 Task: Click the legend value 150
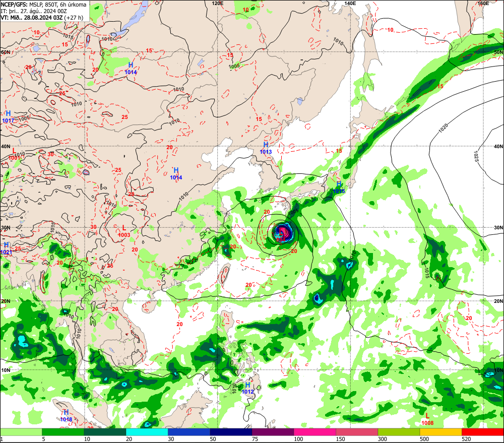coord(340,439)
